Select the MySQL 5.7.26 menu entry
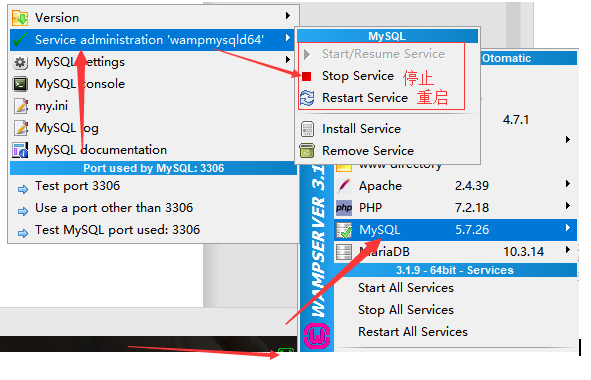 pos(455,230)
